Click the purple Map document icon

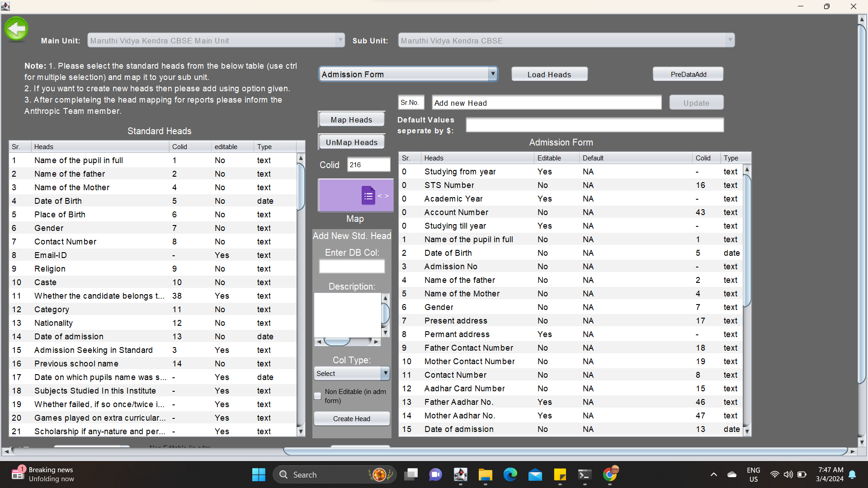tap(368, 196)
